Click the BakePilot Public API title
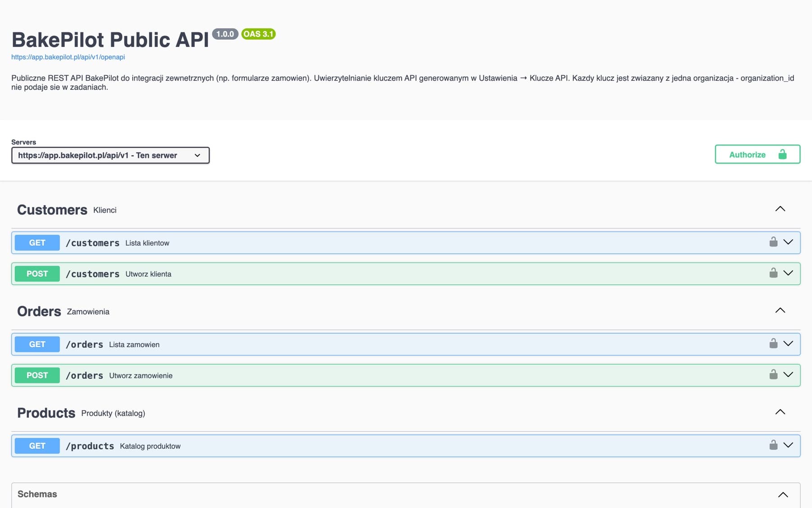The image size is (812, 508). (110, 40)
